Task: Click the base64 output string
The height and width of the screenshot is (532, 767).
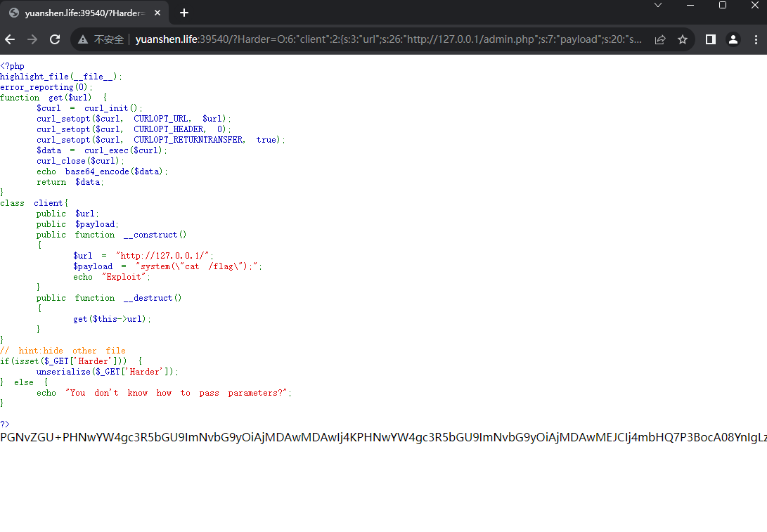Action: click(x=384, y=437)
